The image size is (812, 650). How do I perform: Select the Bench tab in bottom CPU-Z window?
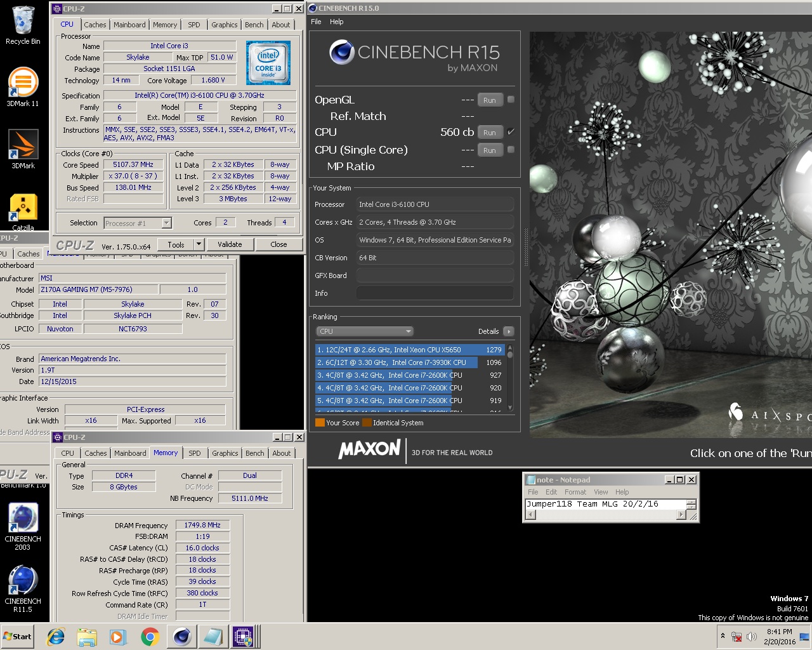tap(255, 453)
